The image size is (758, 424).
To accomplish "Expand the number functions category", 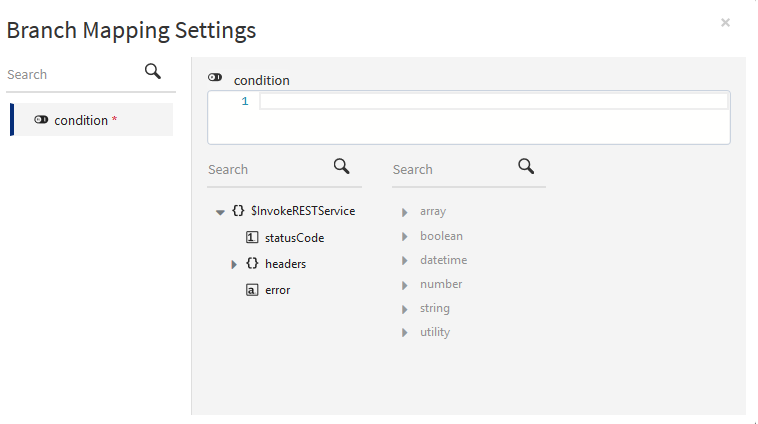I will coord(405,284).
